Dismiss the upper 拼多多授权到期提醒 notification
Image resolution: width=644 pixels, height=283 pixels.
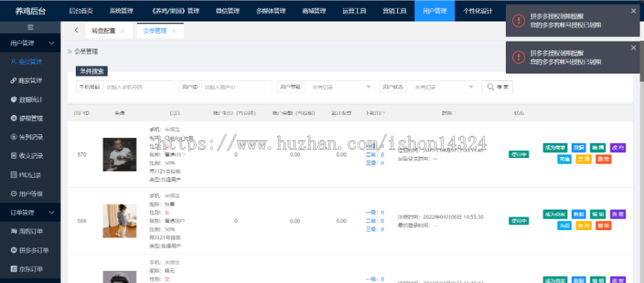633,11
